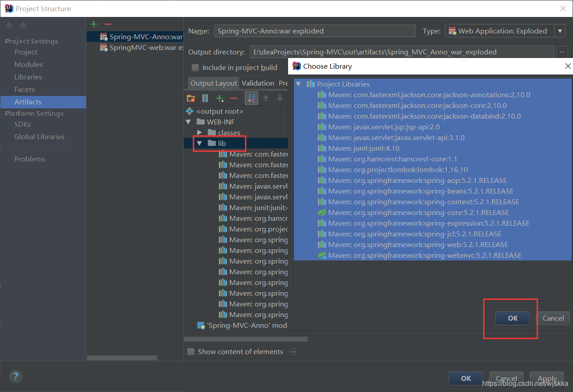The height and width of the screenshot is (392, 573).
Task: Click the Create Directory folder icon
Action: (191, 98)
